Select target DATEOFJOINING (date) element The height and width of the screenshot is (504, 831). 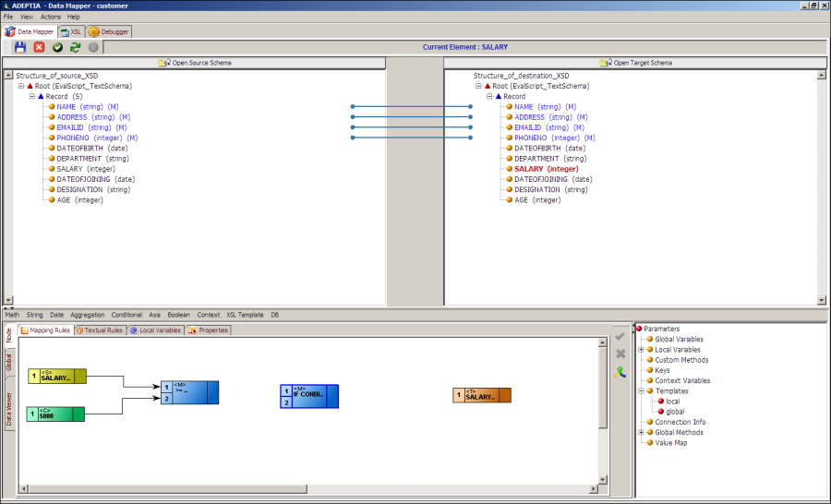[553, 179]
